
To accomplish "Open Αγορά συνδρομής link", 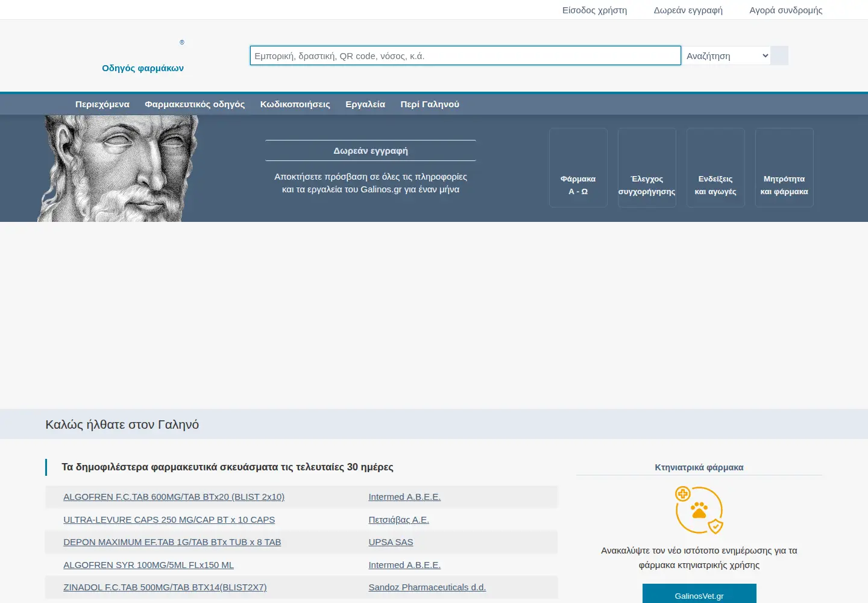I will pyautogui.click(x=785, y=10).
